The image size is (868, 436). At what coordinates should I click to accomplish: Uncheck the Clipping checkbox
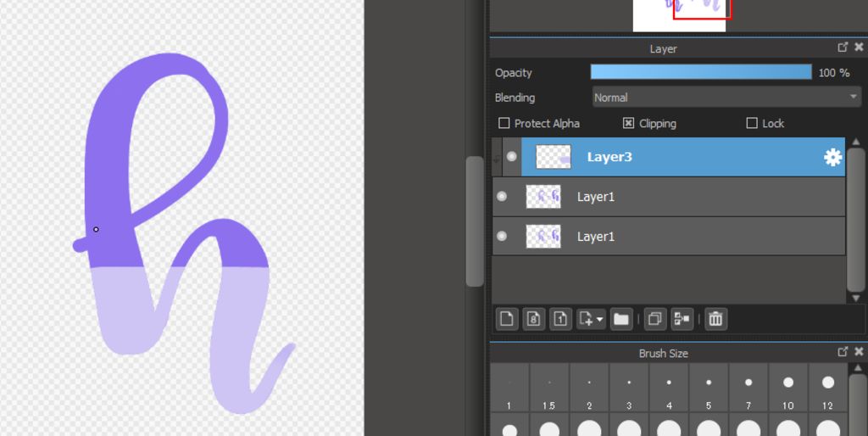628,123
